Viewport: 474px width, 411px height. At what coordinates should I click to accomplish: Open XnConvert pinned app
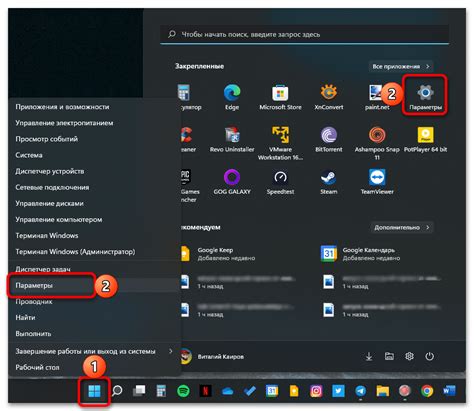coord(329,97)
